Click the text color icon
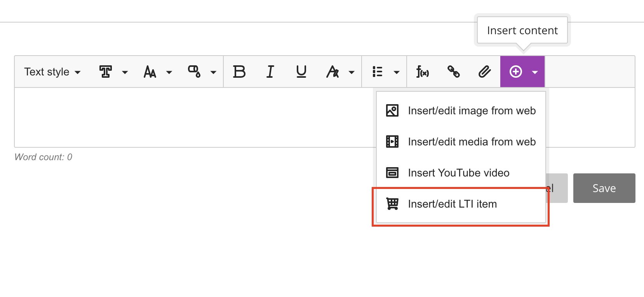Viewport: 644px width, 297px height. tap(194, 72)
